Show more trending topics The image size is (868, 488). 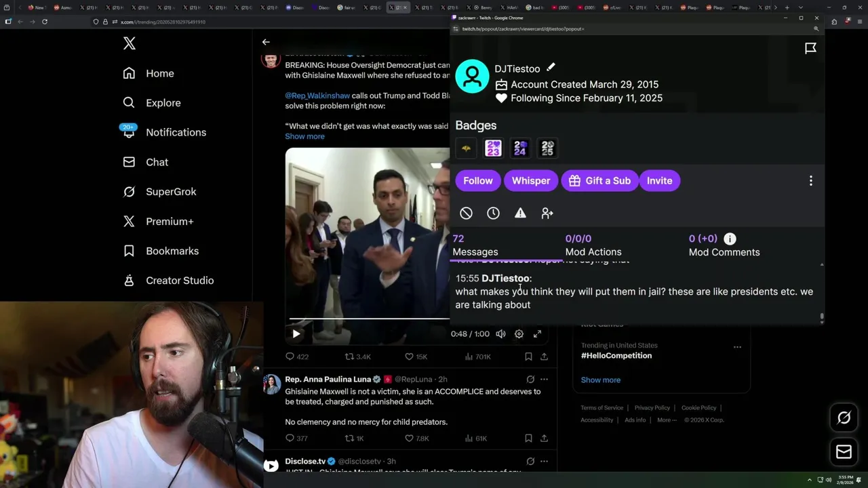[600, 380]
